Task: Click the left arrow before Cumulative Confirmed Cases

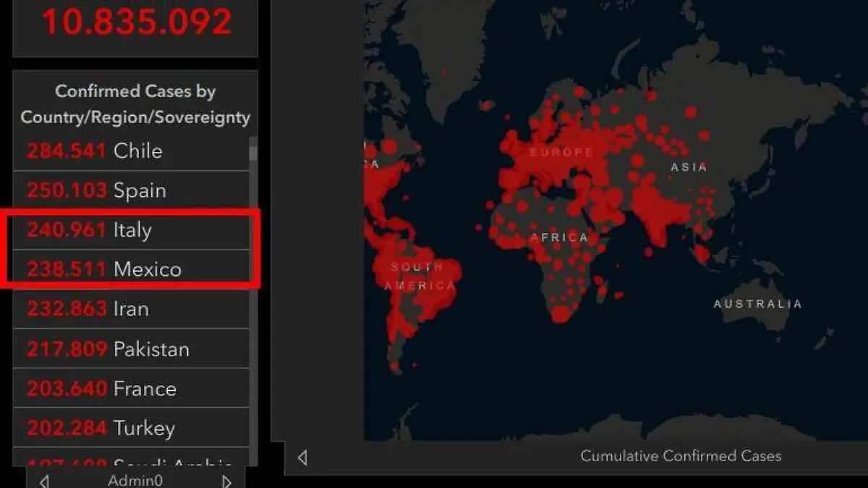Action: [x=302, y=457]
